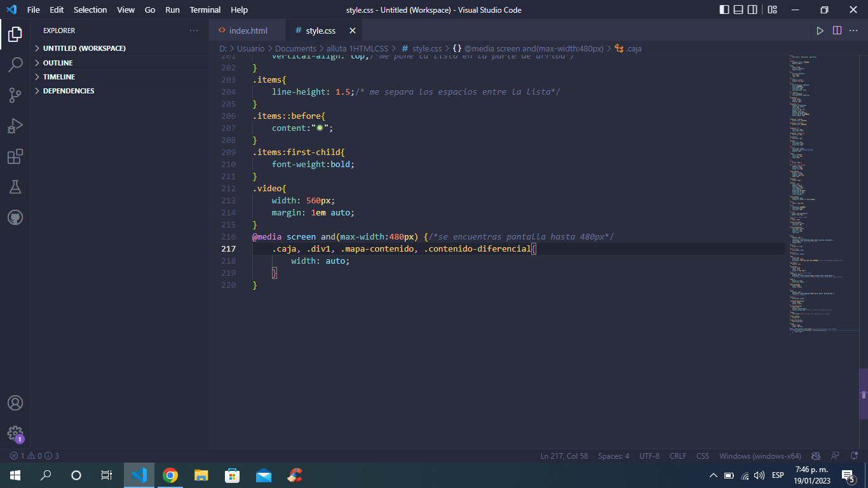Open Microsoft Store from taskbar
Image resolution: width=868 pixels, height=488 pixels.
click(232, 475)
